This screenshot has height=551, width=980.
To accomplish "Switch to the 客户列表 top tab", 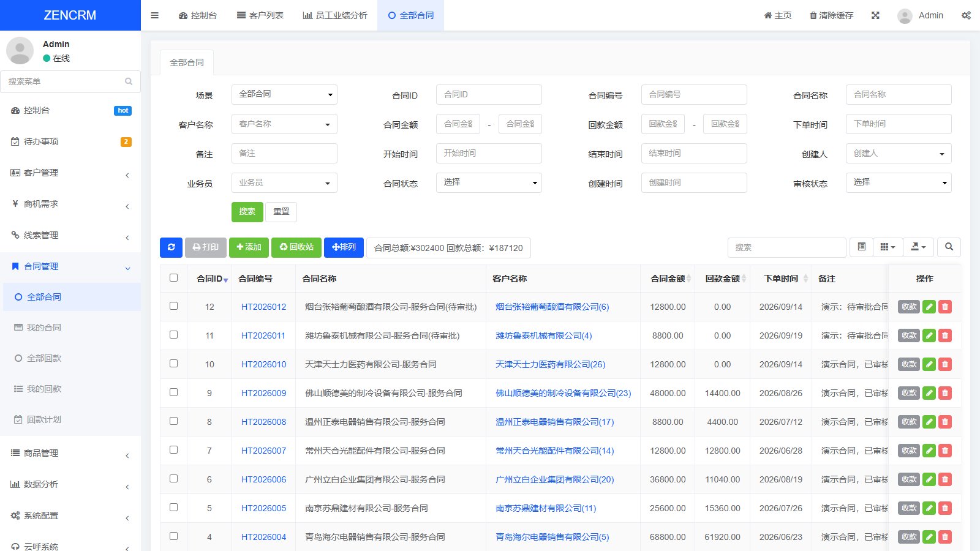I will click(x=260, y=15).
